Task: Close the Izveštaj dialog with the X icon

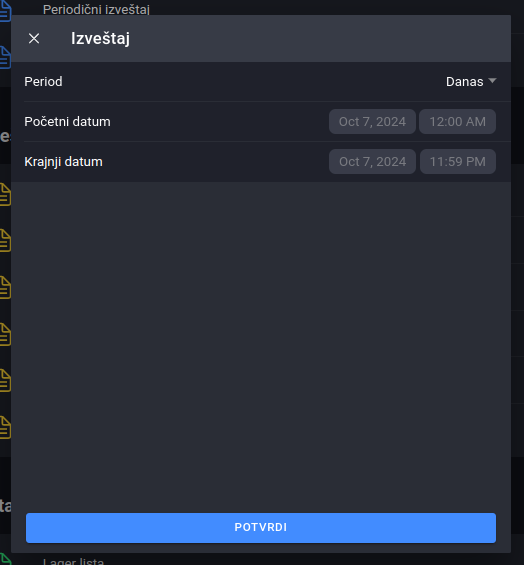Action: pos(34,38)
